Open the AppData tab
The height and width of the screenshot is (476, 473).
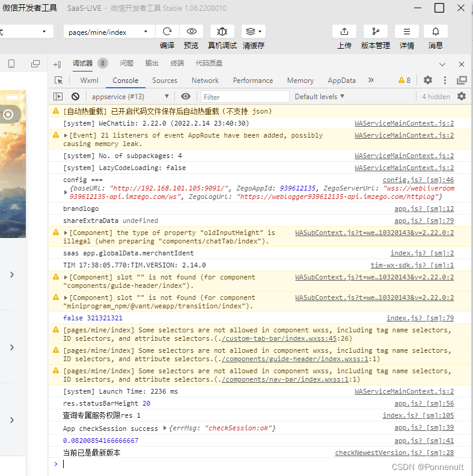click(x=341, y=81)
